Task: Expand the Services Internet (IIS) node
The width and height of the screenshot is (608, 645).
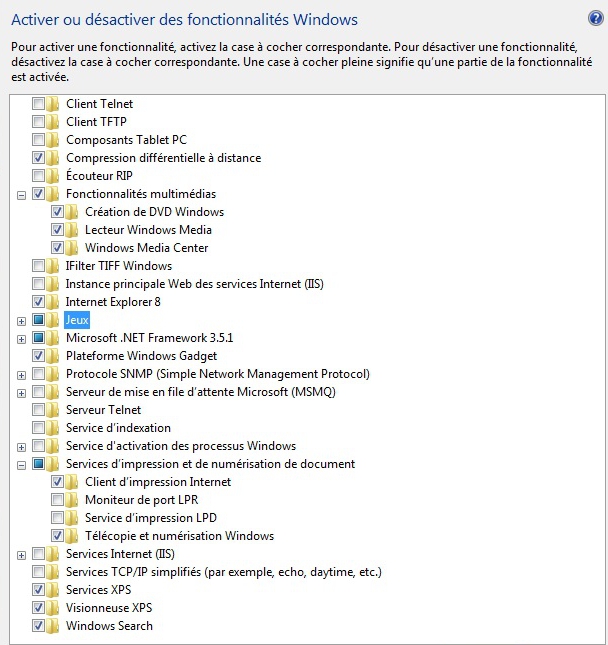Action: pos(21,556)
